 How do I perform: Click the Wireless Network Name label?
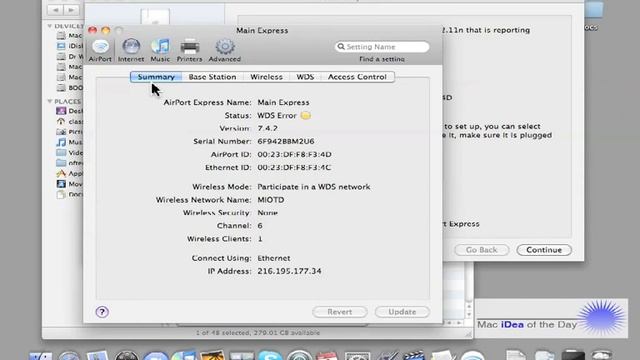coord(204,200)
